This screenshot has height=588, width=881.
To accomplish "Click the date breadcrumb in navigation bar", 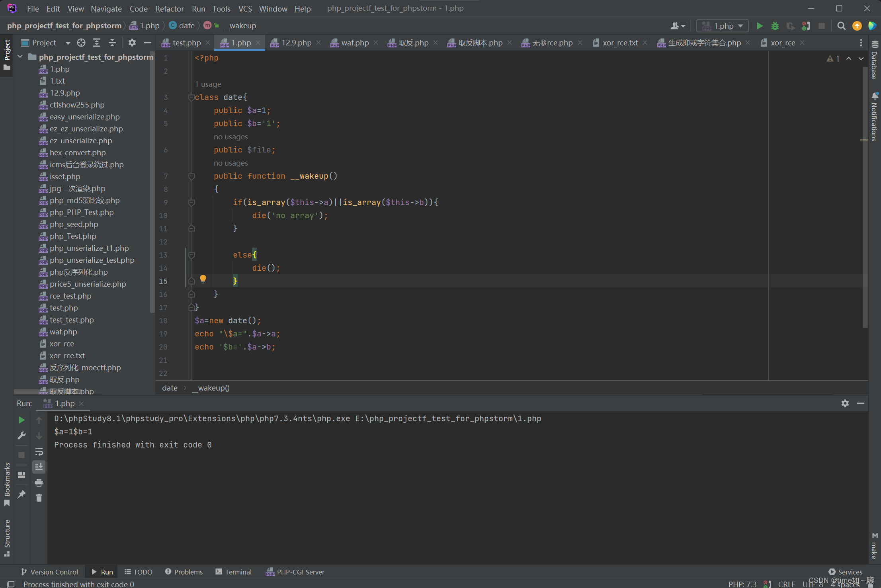I will [x=182, y=25].
